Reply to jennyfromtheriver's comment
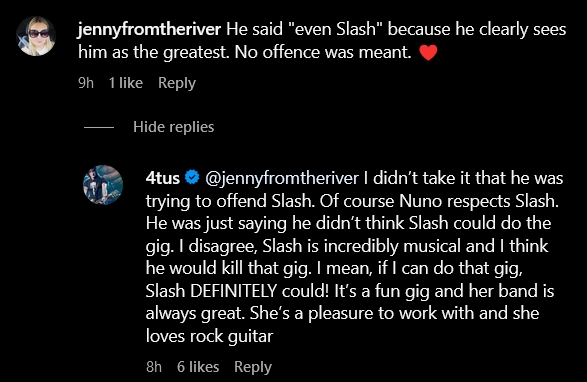The image size is (587, 382). (177, 83)
